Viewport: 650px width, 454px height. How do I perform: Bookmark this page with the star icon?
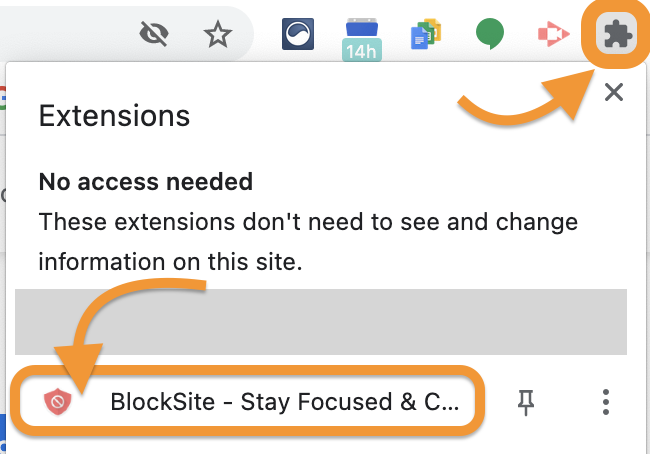pos(216,35)
